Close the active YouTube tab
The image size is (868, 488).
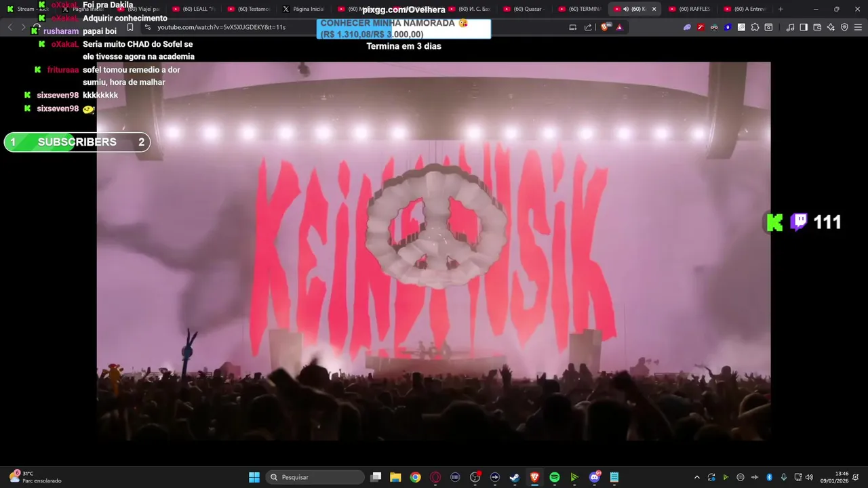[x=654, y=9]
